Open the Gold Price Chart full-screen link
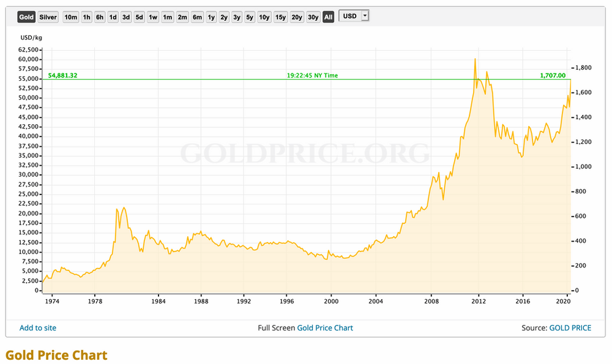Screen dimensions: 612x364 point(325,328)
